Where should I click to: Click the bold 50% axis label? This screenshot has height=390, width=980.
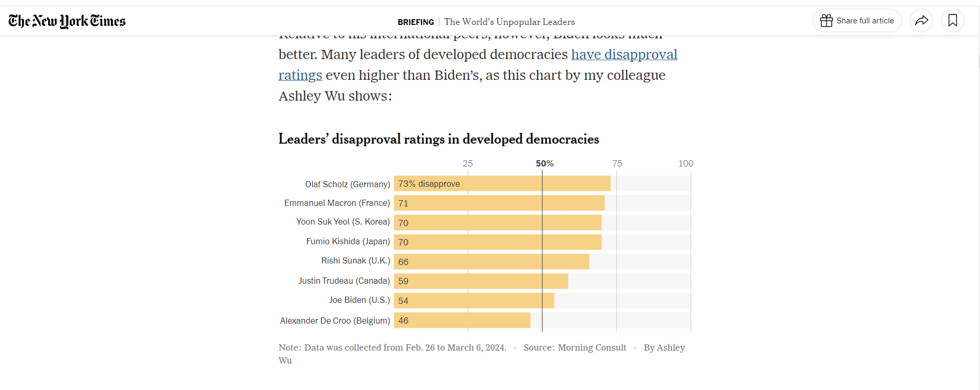coord(545,163)
